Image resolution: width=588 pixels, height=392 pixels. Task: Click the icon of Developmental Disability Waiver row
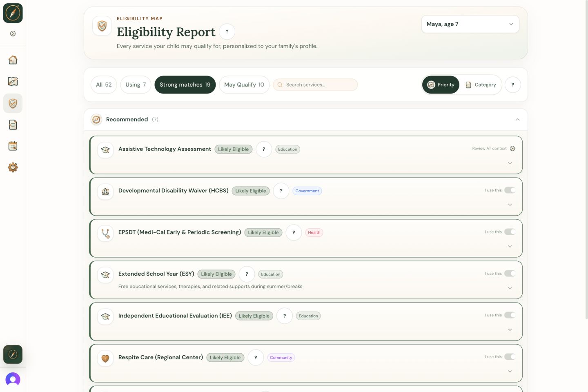tap(105, 192)
